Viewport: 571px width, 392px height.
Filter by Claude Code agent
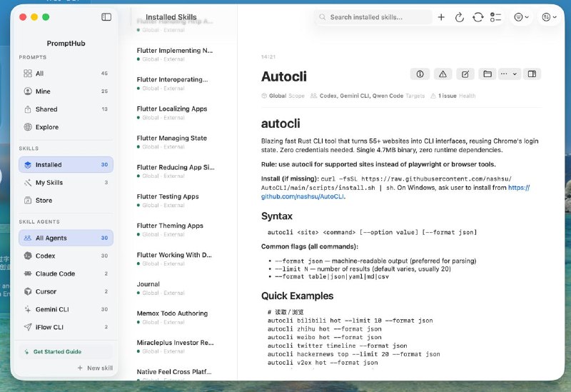(66, 273)
